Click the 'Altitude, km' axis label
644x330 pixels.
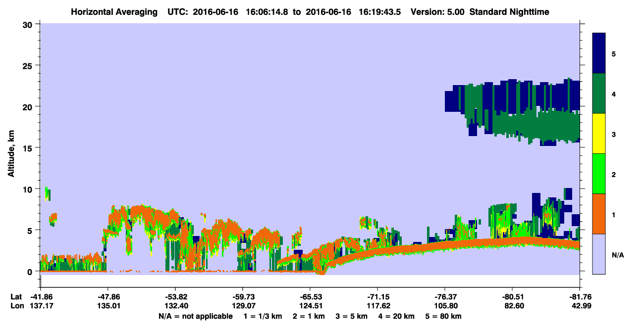pos(11,153)
